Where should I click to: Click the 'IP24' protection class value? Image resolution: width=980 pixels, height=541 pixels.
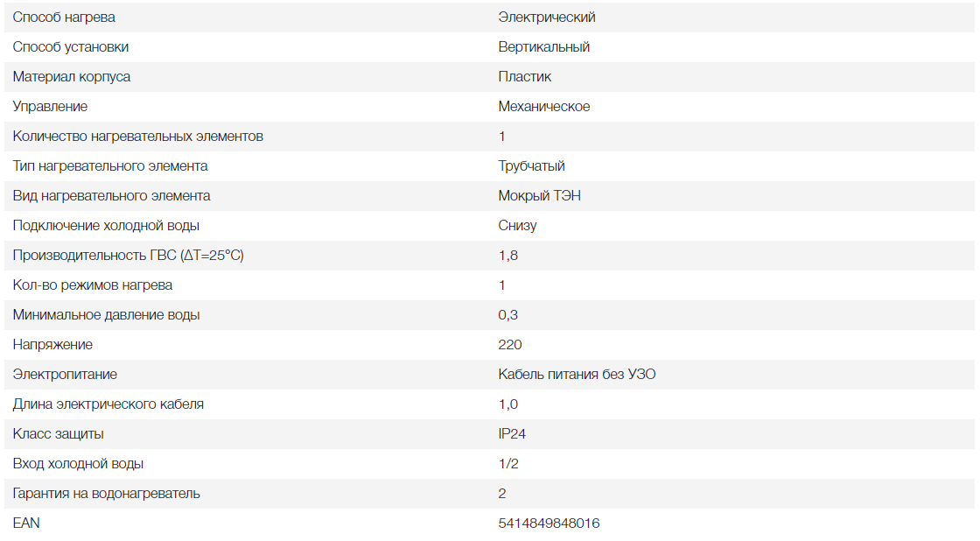512,434
